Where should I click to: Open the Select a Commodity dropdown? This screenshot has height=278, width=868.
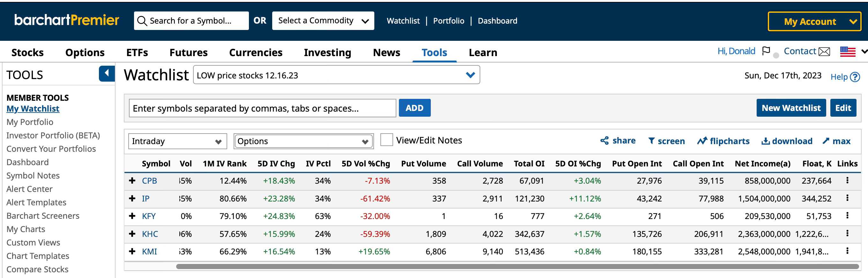click(323, 21)
